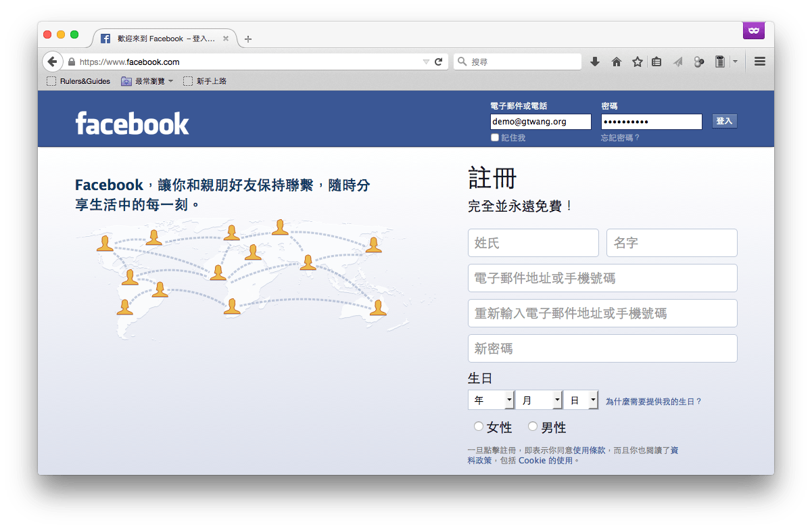This screenshot has height=529, width=812.
Task: Open the Firefox hamburger menu
Action: tap(759, 61)
